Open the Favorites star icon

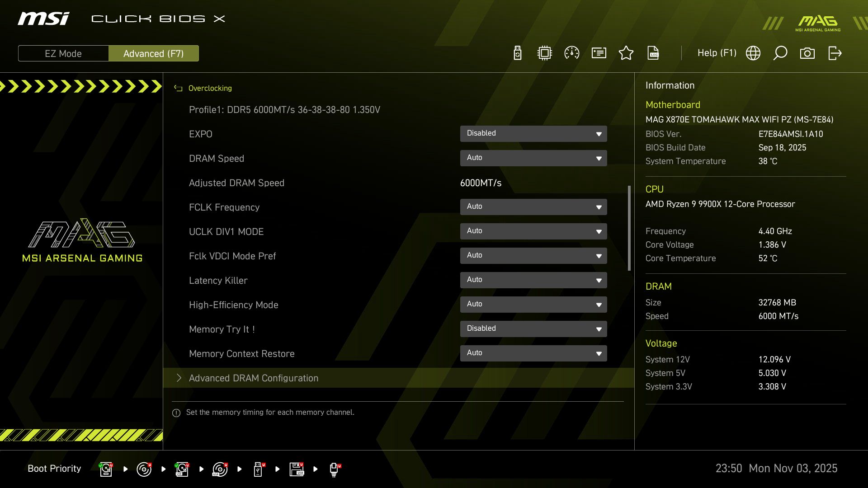626,53
